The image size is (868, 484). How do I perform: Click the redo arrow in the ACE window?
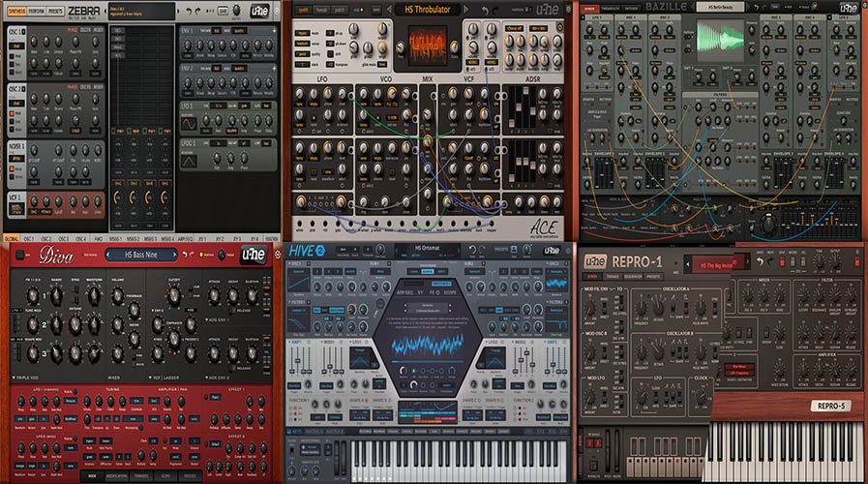click(496, 10)
